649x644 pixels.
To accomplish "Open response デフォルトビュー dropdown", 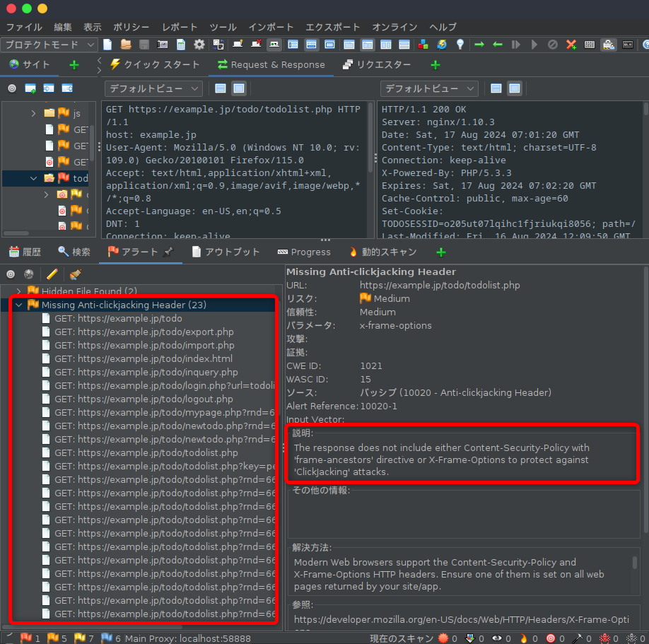I will pos(429,88).
